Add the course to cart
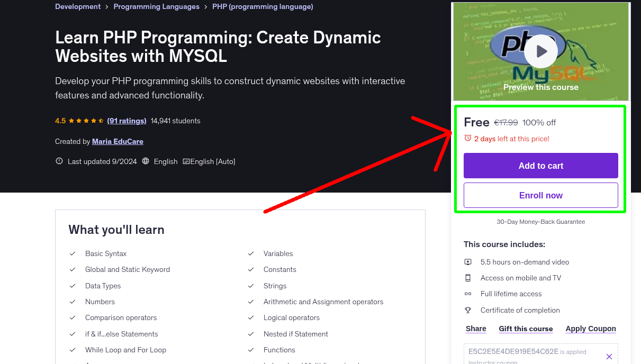 pos(540,166)
